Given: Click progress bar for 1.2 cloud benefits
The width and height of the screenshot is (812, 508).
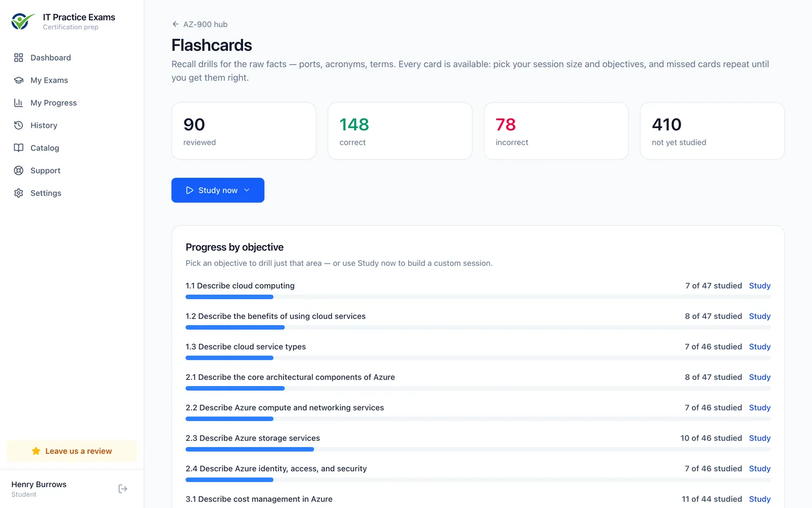Looking at the screenshot, I should 478,327.
